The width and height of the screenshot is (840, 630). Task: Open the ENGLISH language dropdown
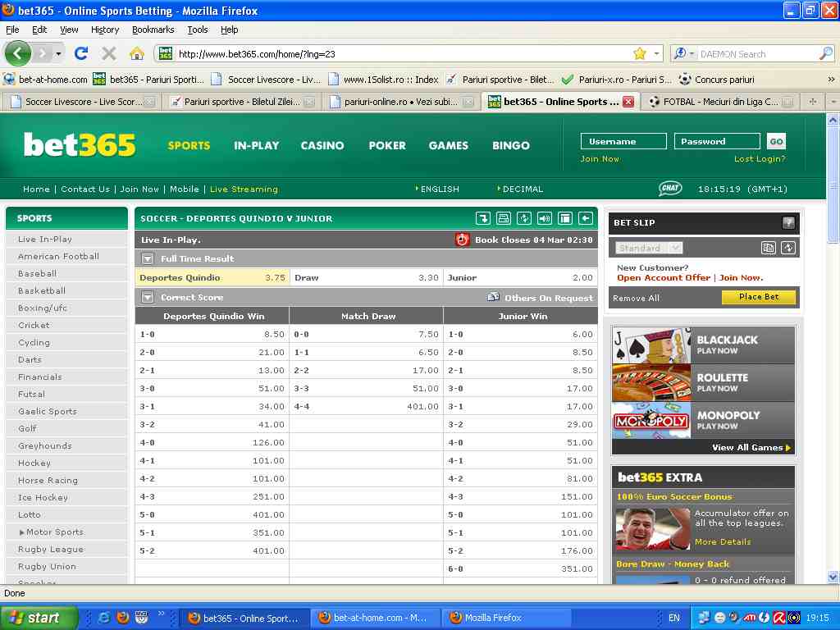[437, 189]
